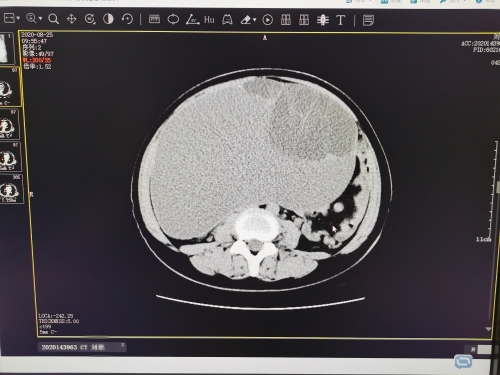This screenshot has width=500, height=375.
Task: Open the report notes icon
Action: (x=368, y=20)
